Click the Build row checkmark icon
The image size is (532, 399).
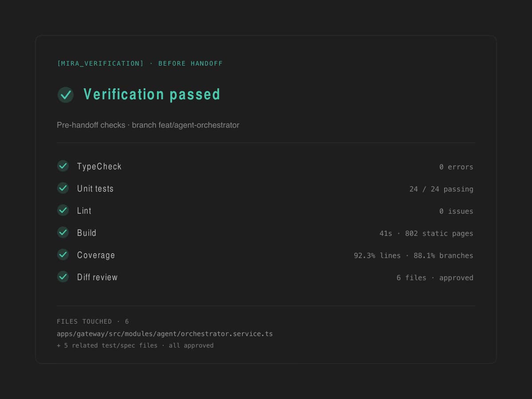(x=63, y=232)
